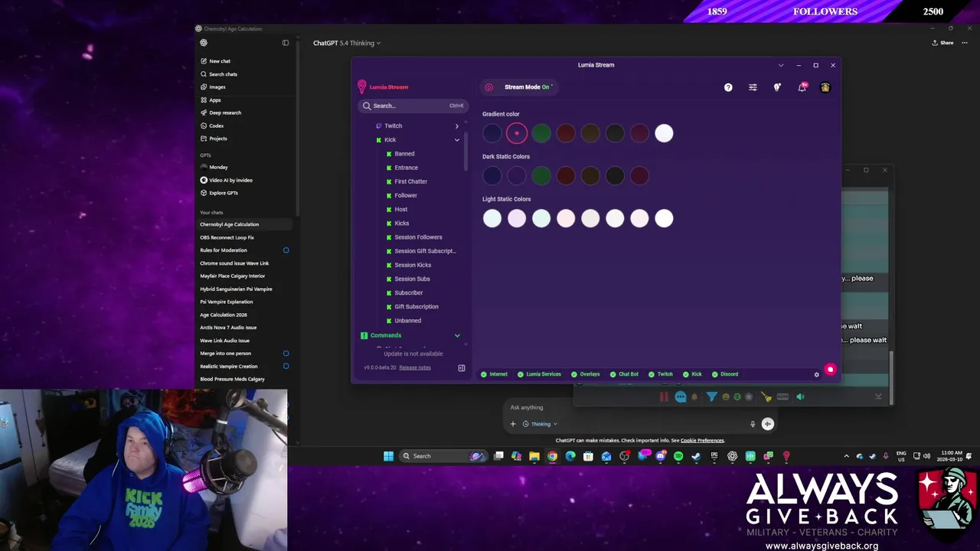This screenshot has height=551, width=980.
Task: Click the Share button in ChatGPT
Action: pyautogui.click(x=942, y=43)
